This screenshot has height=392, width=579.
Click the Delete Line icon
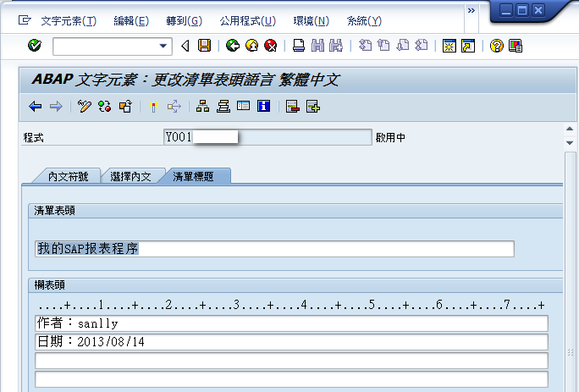pyautogui.click(x=292, y=107)
